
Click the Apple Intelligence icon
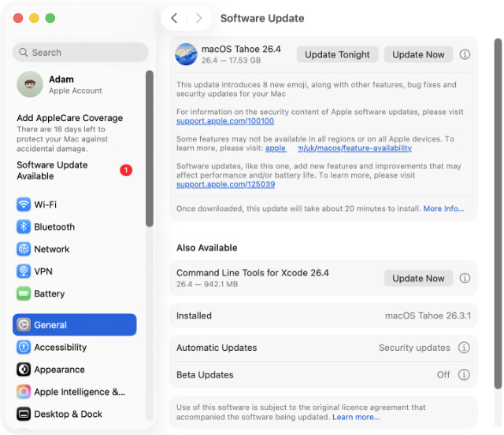tap(24, 392)
